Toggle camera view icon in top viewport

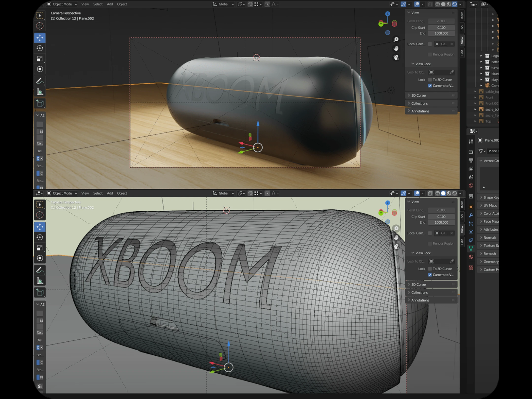pos(396,58)
